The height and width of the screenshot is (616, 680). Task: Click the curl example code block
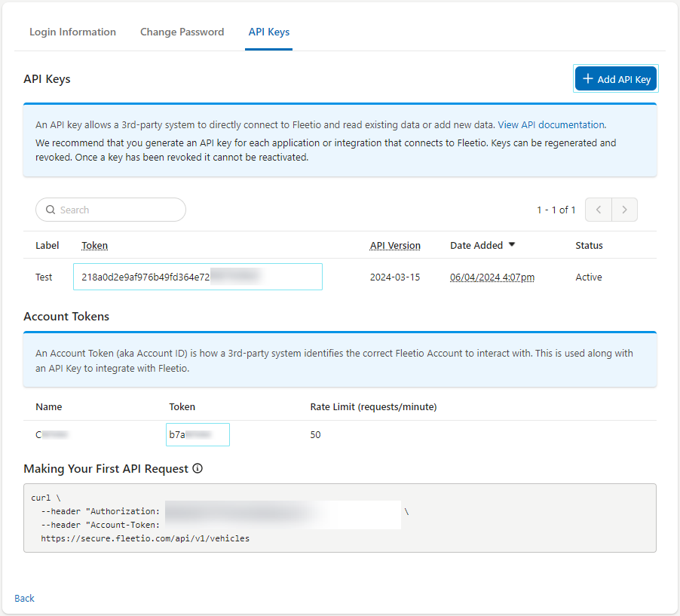(x=339, y=518)
